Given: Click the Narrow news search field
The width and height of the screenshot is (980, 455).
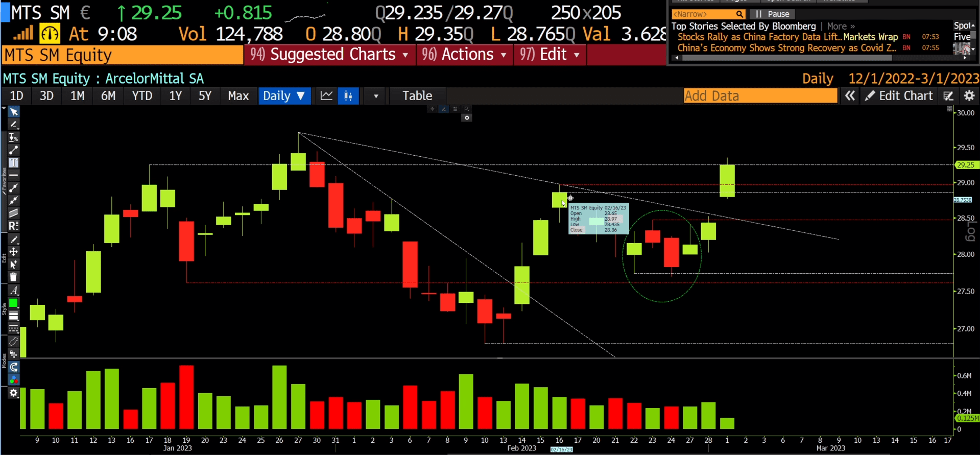Looking at the screenshot, I should point(708,14).
